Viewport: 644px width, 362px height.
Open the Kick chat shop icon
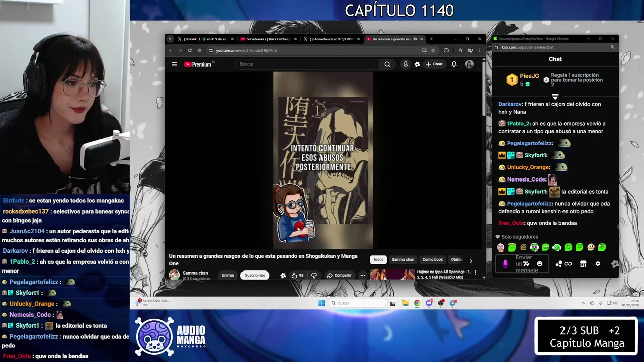pyautogui.click(x=583, y=264)
